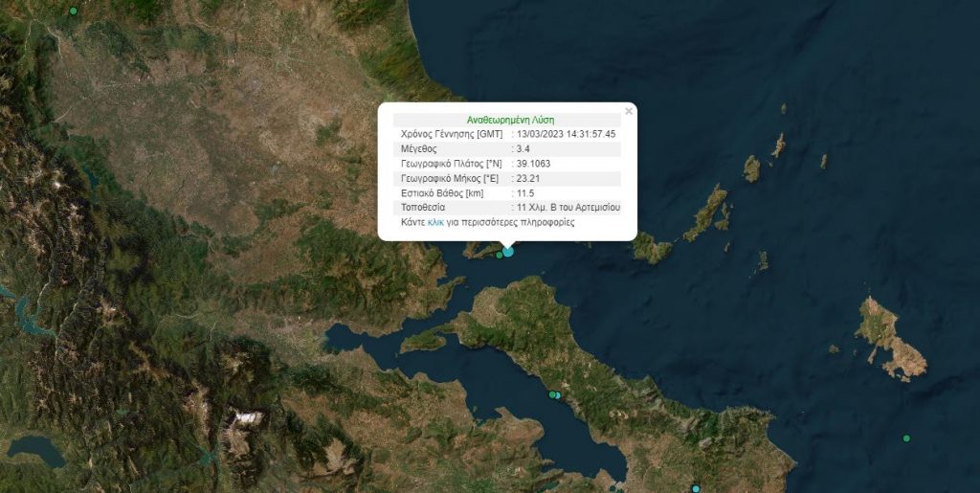Select the 'Τοποθεσία' row label
980x493 pixels.
(x=423, y=207)
